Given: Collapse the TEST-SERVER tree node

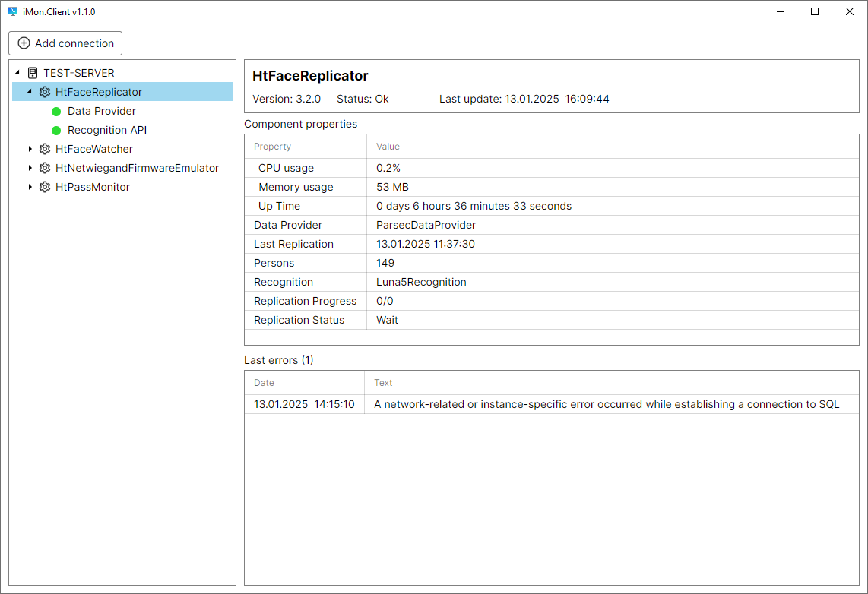Looking at the screenshot, I should pyautogui.click(x=17, y=73).
